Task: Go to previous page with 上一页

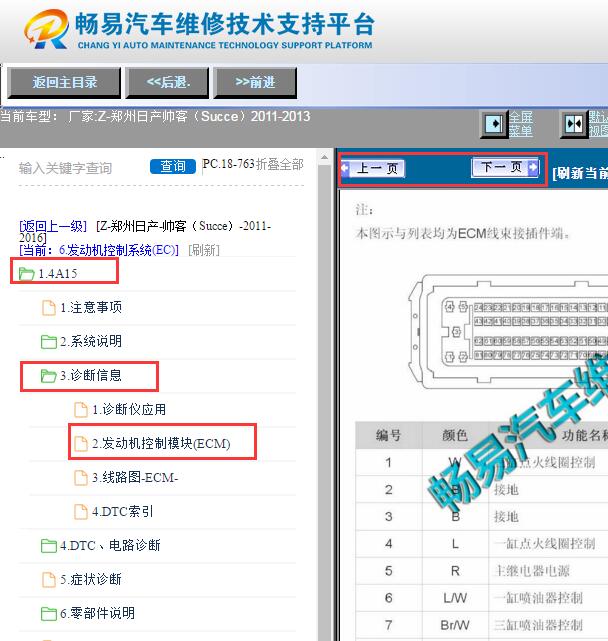Action: 373,168
